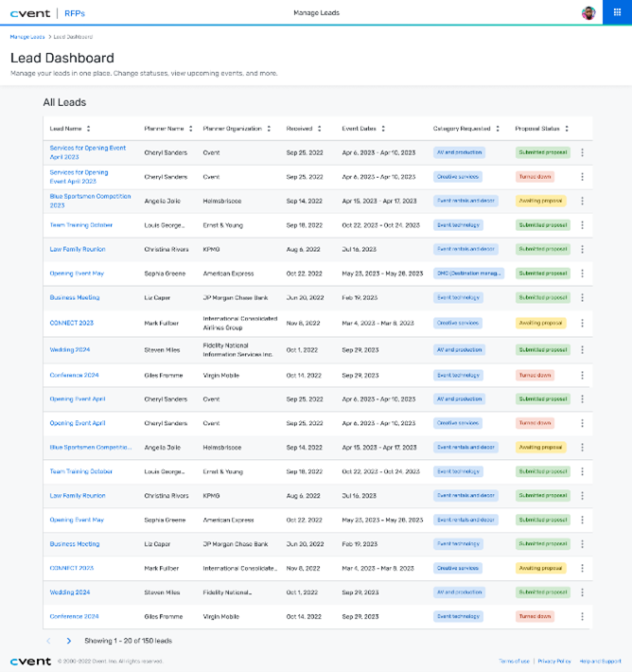This screenshot has width=632, height=672.
Task: Open lead Services for Opening Event in AV and production row
Action: point(88,152)
